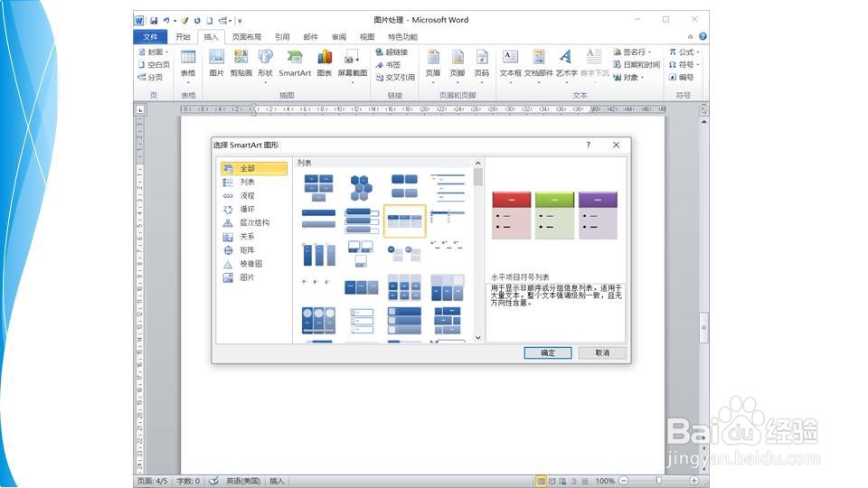The image size is (868, 488).
Task: Click the 文档部件 Quick Parts icon
Action: click(539, 66)
